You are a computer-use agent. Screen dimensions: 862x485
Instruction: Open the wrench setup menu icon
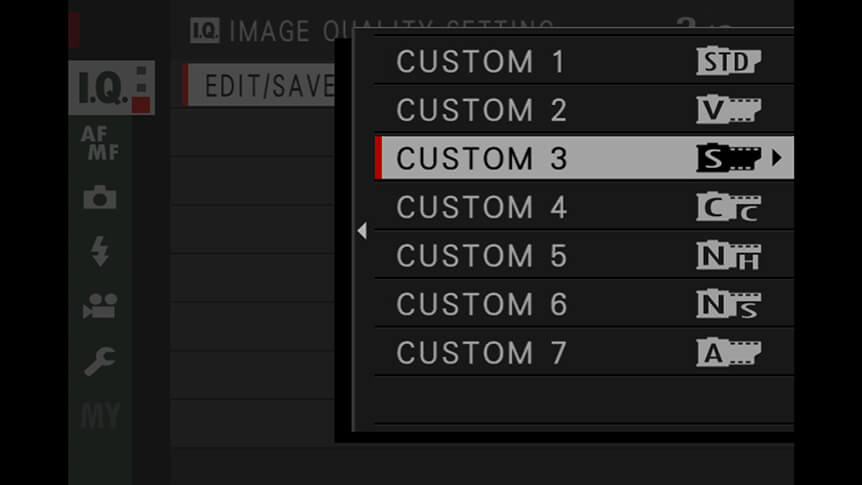point(100,361)
